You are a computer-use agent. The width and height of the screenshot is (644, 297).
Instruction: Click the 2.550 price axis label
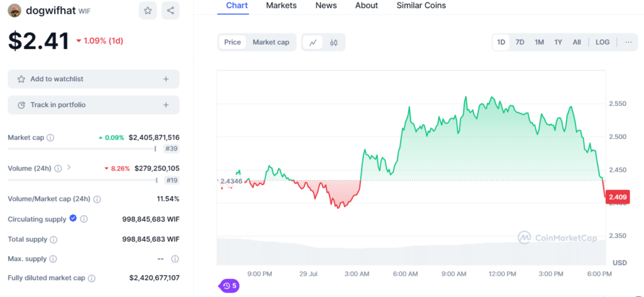pyautogui.click(x=618, y=104)
